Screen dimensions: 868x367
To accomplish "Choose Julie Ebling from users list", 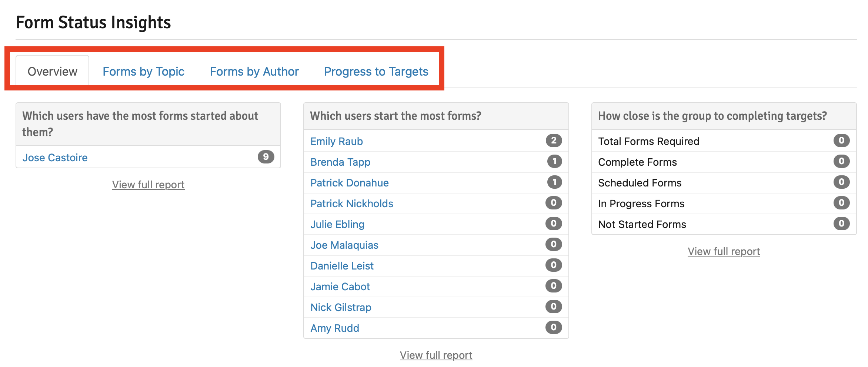I will coord(337,224).
